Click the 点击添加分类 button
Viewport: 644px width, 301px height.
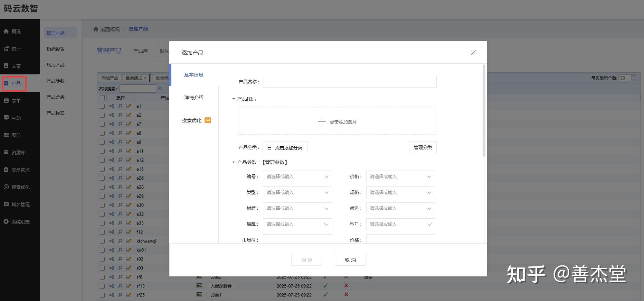[285, 147]
